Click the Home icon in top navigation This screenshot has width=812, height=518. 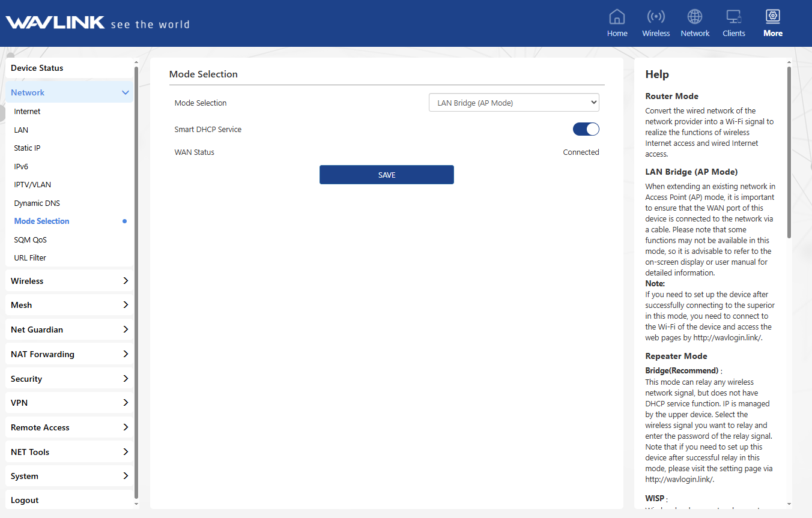tap(617, 17)
